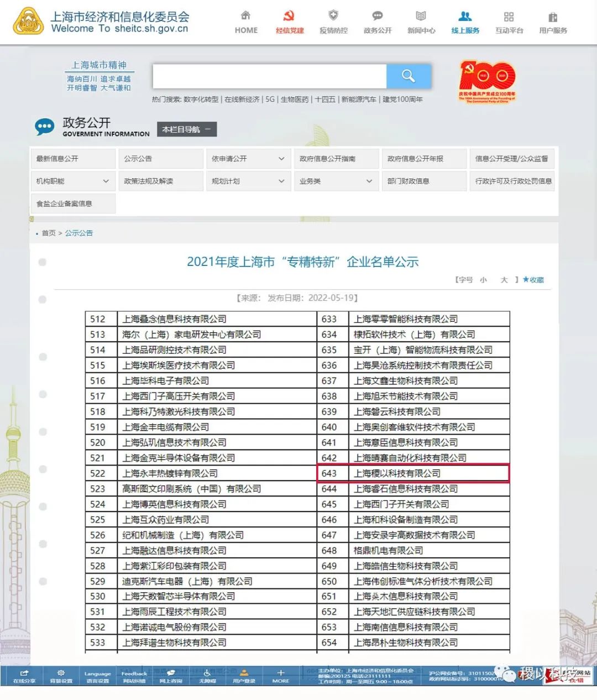Click hot search term 建党100周年
The height and width of the screenshot is (700, 597).
coord(402,100)
